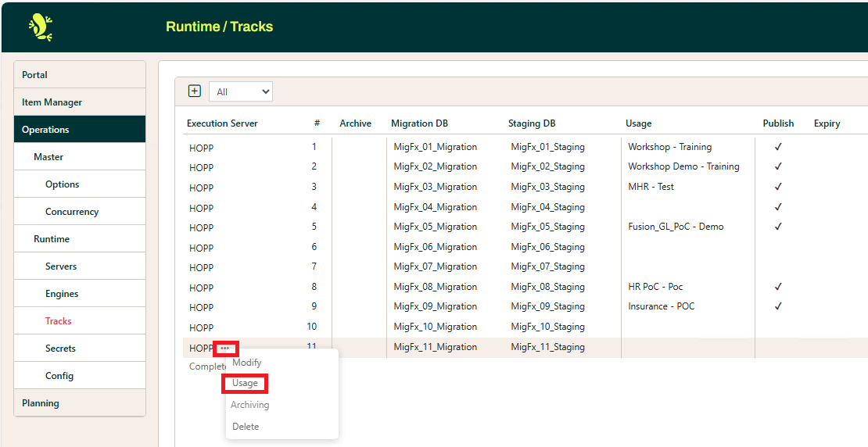Open Servers sidebar entry
This screenshot has height=447, width=868.
coord(80,266)
